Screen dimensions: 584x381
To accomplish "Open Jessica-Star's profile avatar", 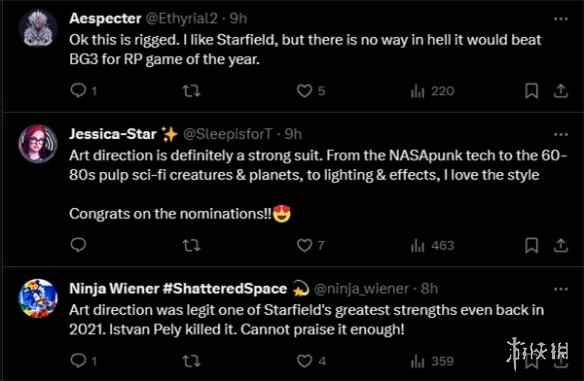I will (x=38, y=144).
